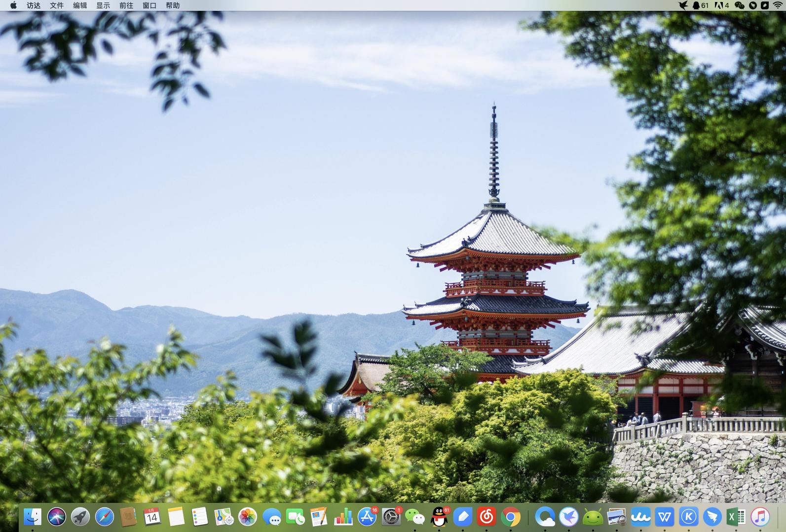Open the 显示 menu

tap(103, 5)
